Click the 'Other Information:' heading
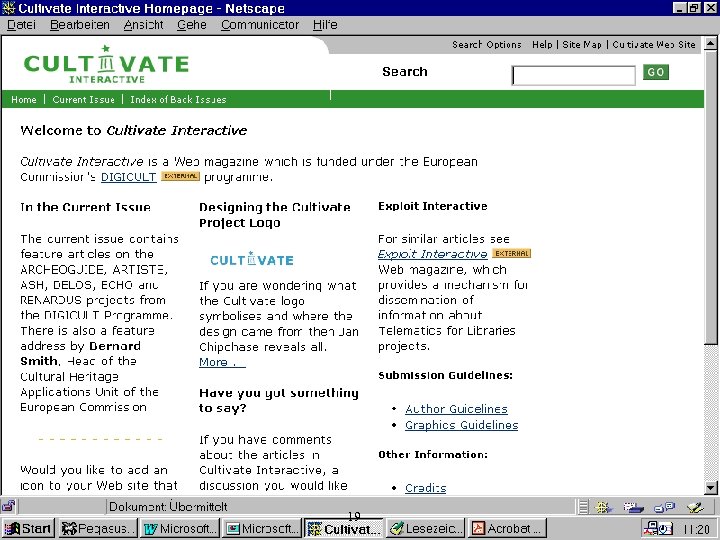 click(433, 455)
